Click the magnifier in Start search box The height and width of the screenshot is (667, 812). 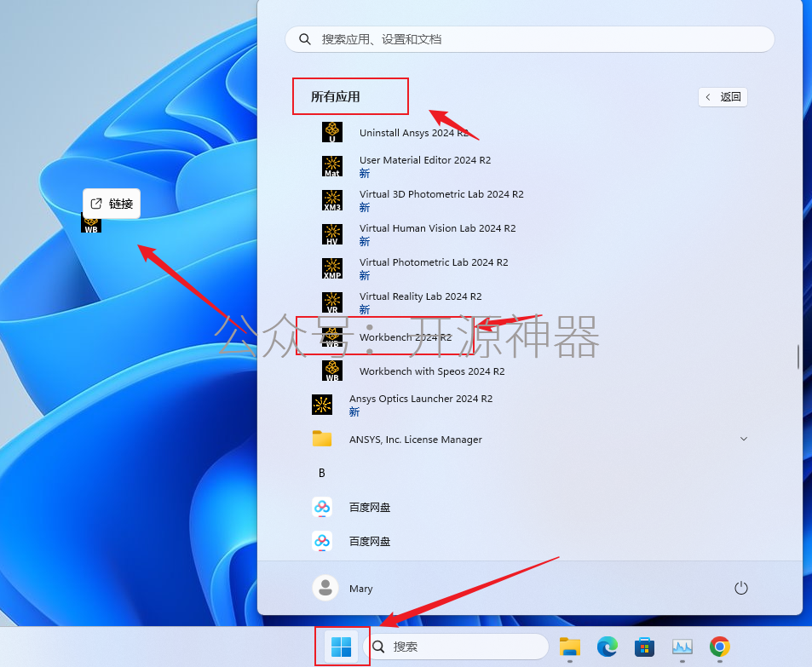click(305, 39)
